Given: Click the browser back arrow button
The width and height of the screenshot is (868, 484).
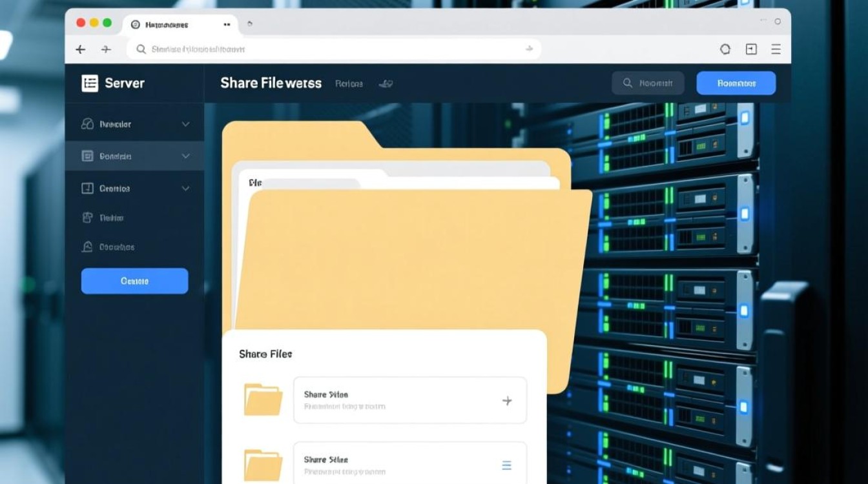Looking at the screenshot, I should pos(81,50).
